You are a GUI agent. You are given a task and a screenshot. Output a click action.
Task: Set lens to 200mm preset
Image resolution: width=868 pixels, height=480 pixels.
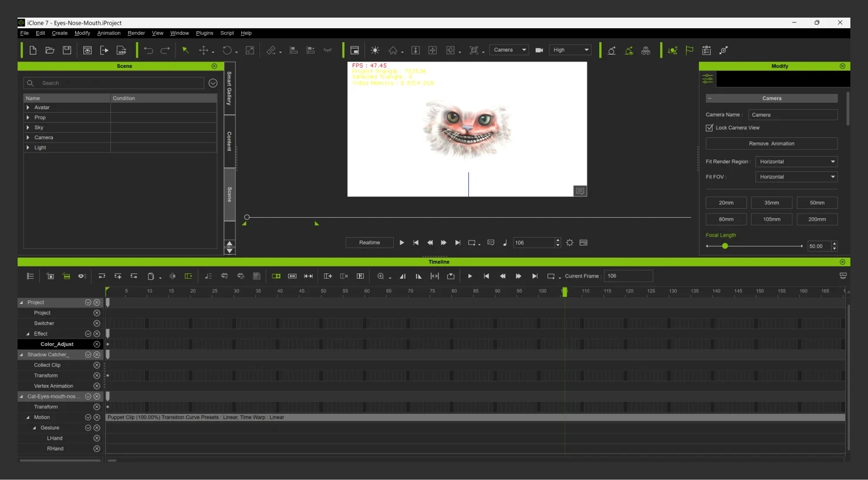[817, 219]
